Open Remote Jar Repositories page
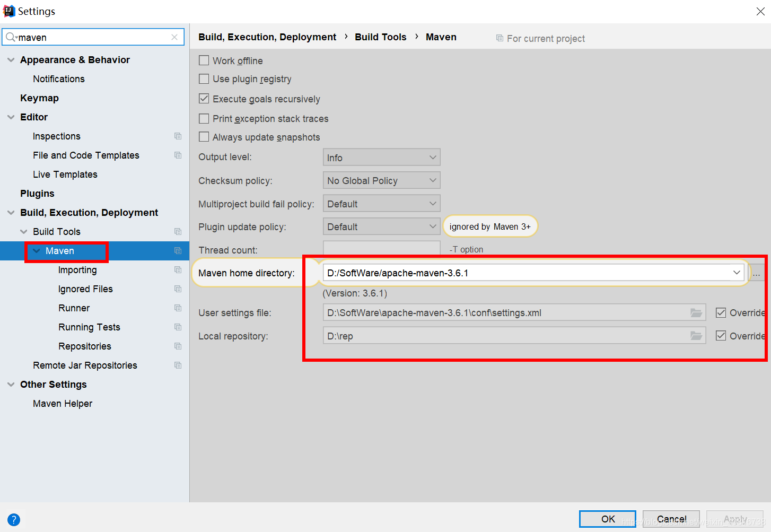The width and height of the screenshot is (771, 532). point(85,365)
